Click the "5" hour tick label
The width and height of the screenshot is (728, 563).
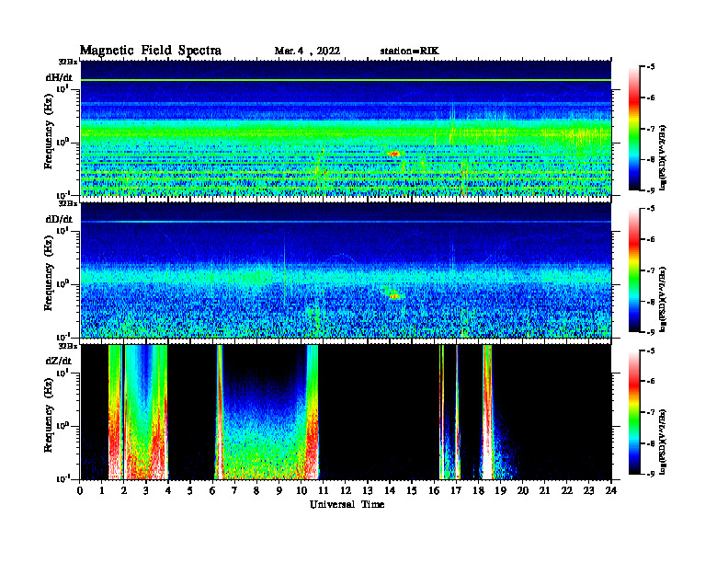(190, 490)
